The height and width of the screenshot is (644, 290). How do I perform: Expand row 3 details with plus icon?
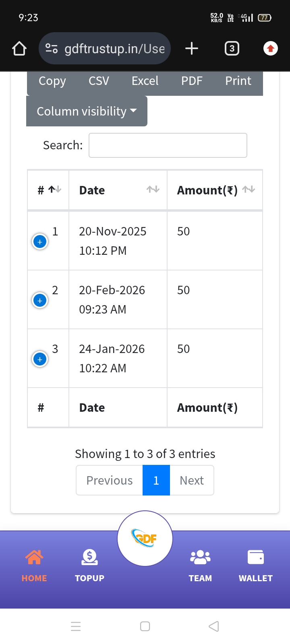click(x=40, y=359)
